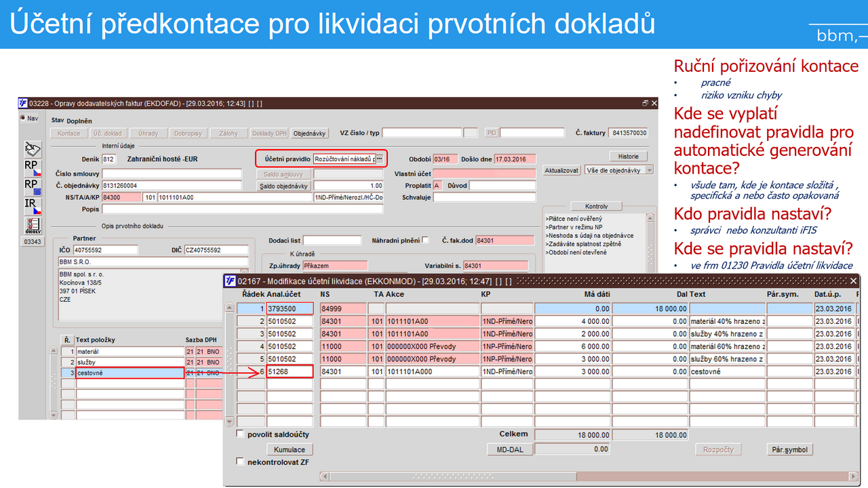Screen dimensions: 868x488
Task: Close the EKDOFAD invoice window
Action: click(x=654, y=104)
